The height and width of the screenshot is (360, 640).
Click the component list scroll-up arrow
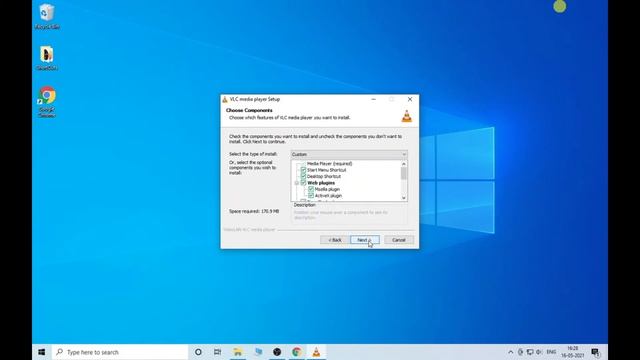[404, 164]
